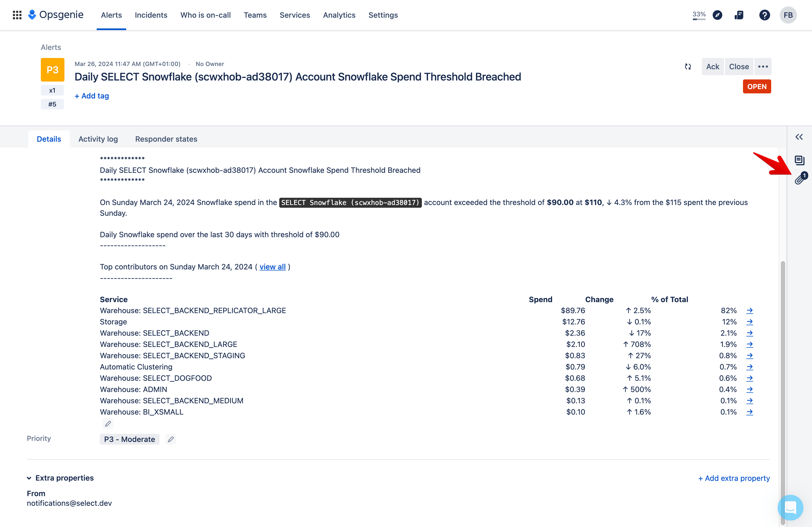This screenshot has width=812, height=527.
Task: Open the Services menu
Action: click(x=295, y=15)
